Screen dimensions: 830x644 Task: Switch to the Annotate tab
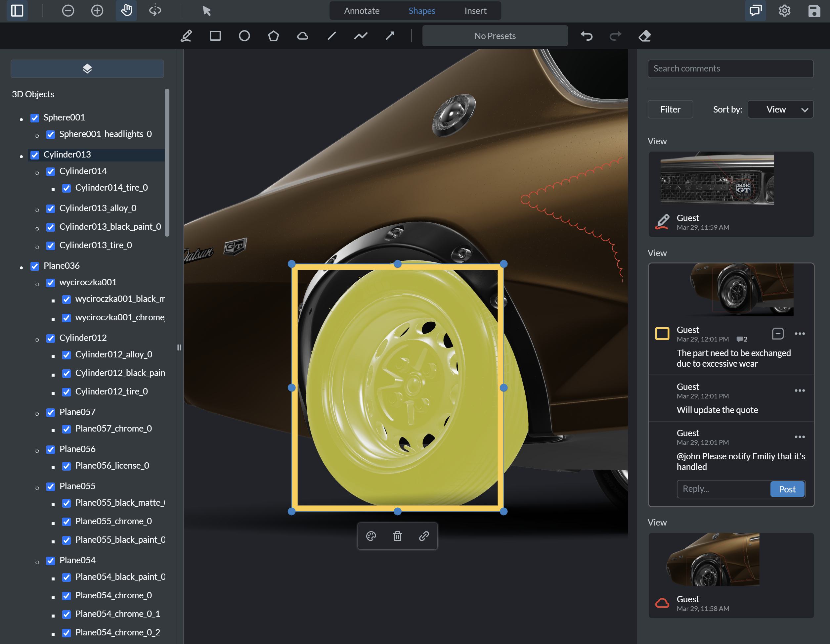click(362, 11)
